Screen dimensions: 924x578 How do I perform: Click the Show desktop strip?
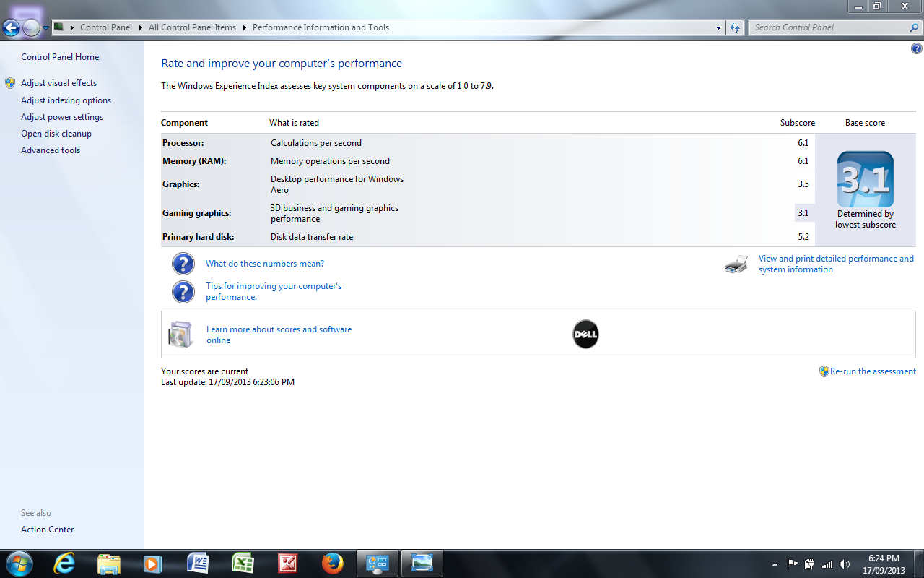(918, 564)
